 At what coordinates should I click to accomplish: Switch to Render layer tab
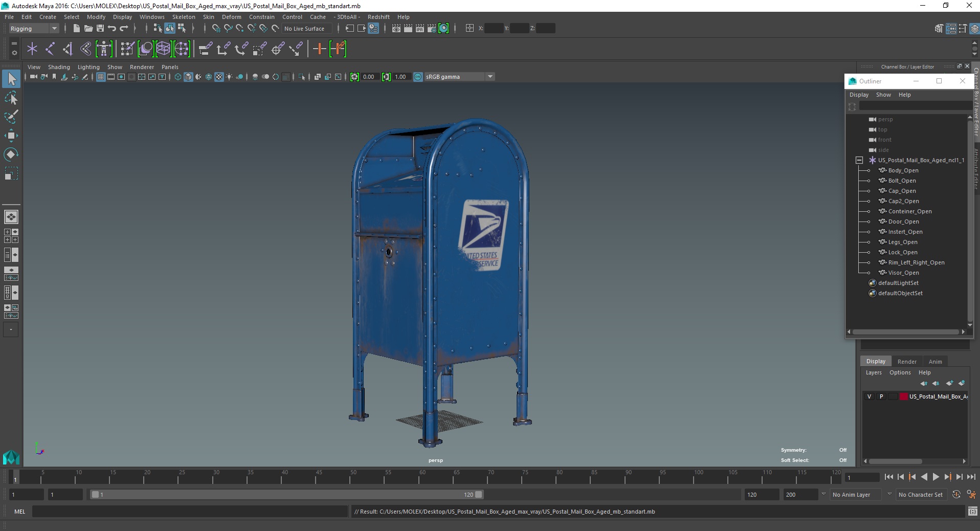point(907,362)
